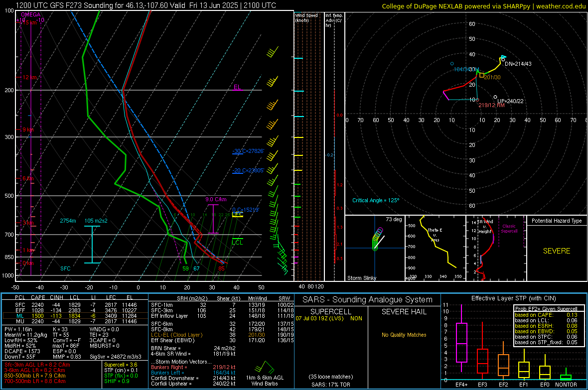Click the No Quality Matches hail message
Screen dimensions: 588x390
click(404, 335)
